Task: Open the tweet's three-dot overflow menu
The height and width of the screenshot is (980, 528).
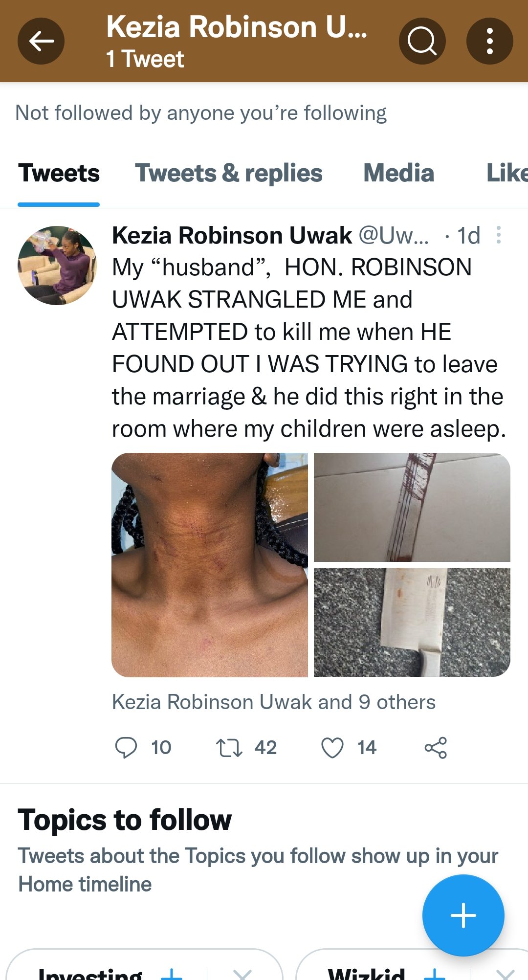Action: [x=498, y=235]
